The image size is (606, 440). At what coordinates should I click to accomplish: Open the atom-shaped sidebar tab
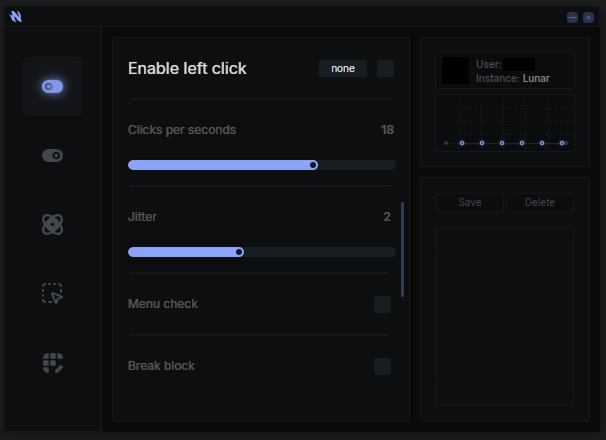(52, 224)
